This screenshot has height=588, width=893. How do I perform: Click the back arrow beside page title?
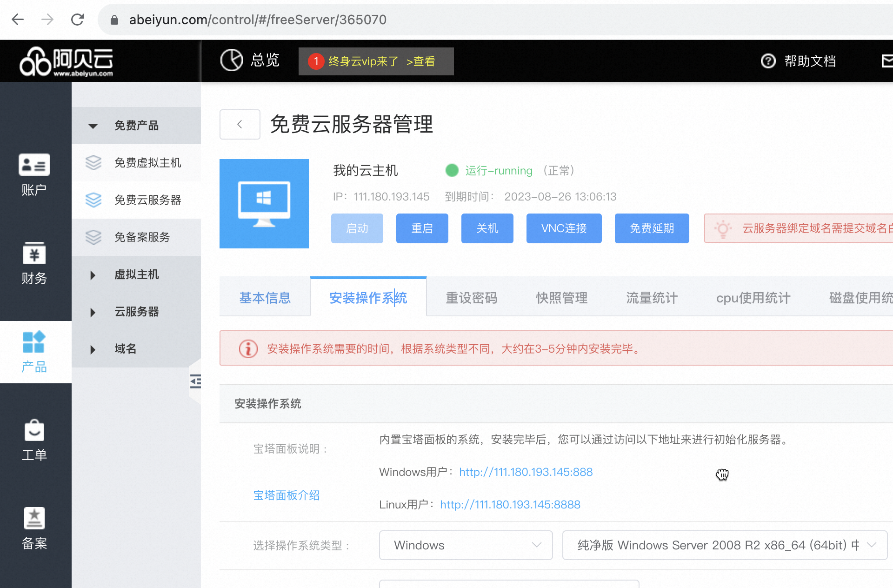240,124
